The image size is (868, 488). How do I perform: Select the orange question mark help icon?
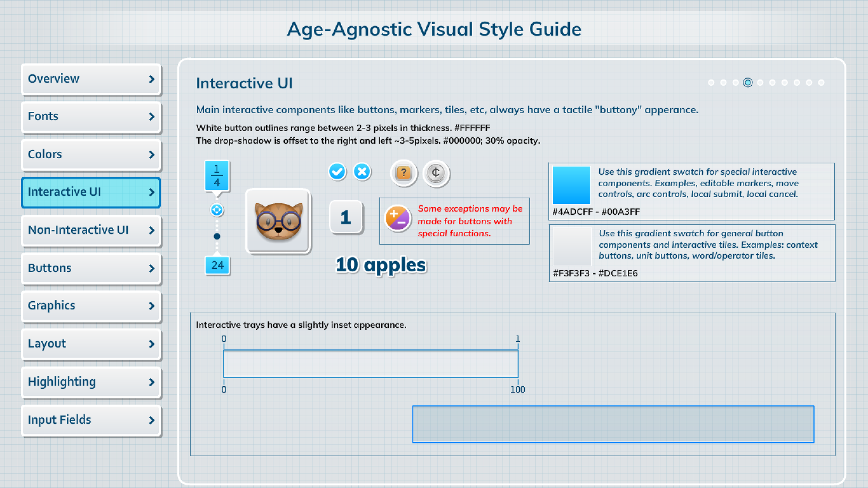[403, 173]
